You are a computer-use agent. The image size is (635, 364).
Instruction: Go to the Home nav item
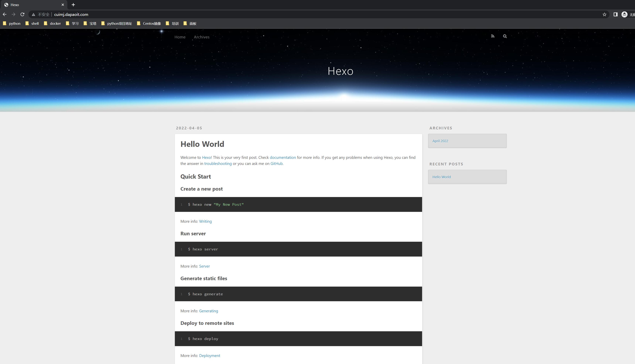(180, 37)
